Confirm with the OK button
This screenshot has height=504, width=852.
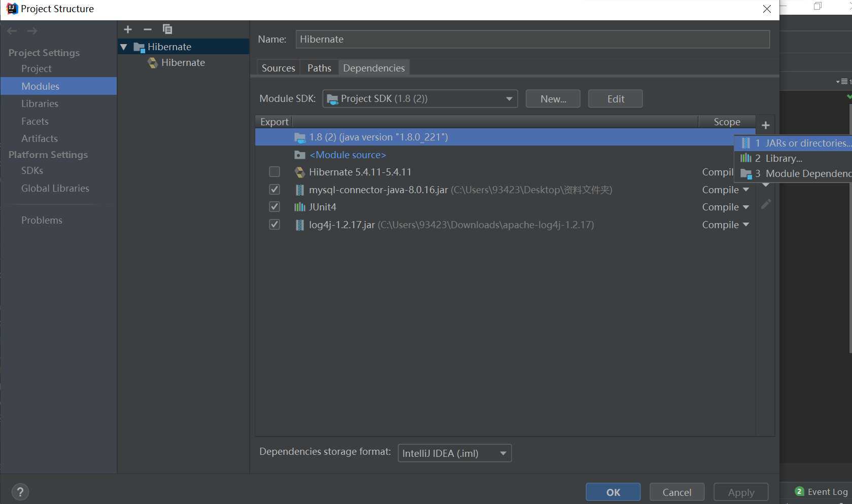tap(613, 492)
